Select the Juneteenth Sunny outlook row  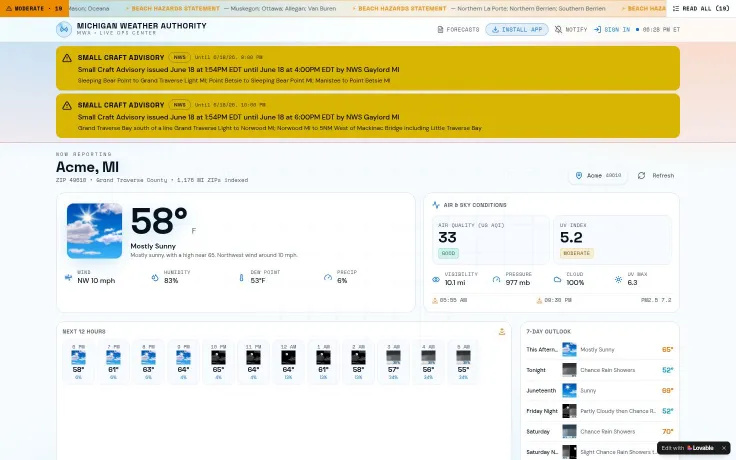coord(599,391)
